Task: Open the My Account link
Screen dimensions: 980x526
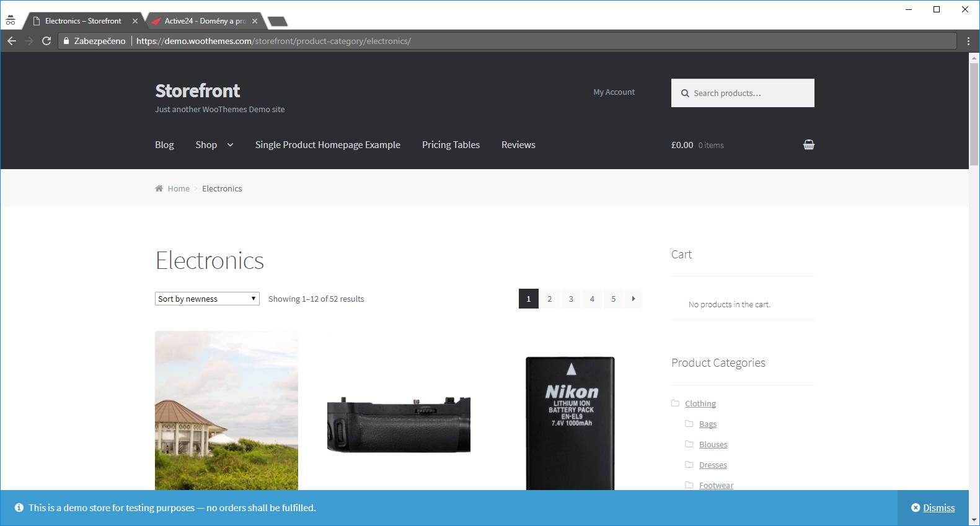Action: tap(614, 92)
